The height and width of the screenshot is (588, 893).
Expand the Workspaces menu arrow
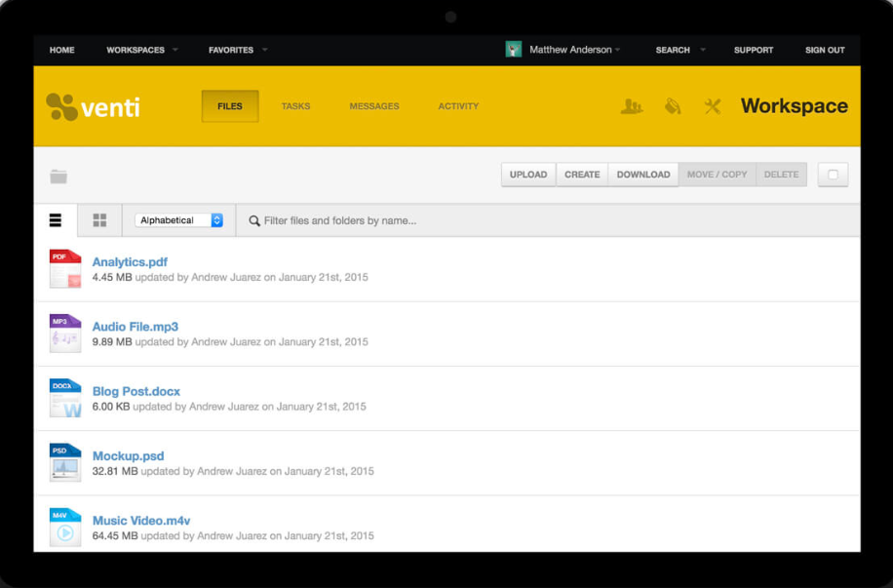[x=175, y=50]
